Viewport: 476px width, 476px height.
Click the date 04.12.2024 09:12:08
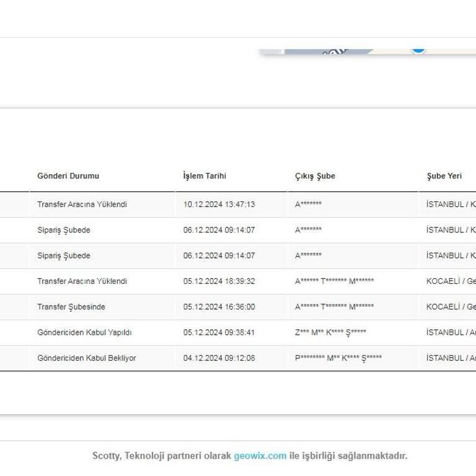[x=219, y=358]
